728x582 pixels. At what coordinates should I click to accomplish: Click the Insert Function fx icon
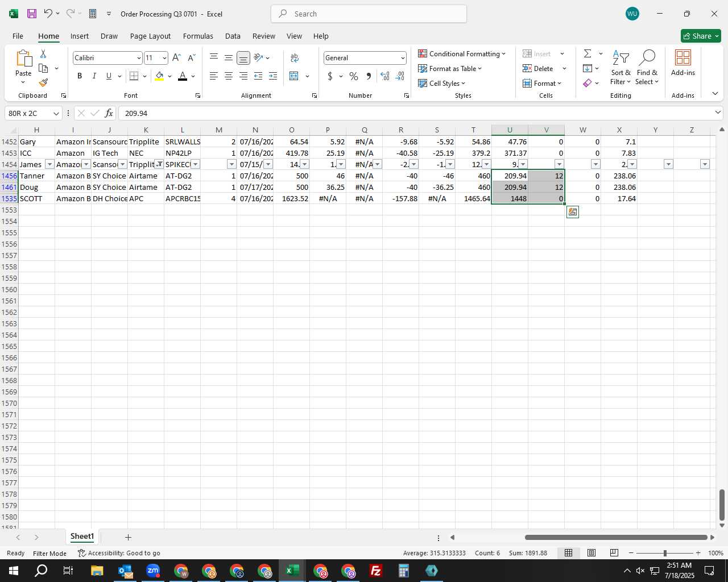(109, 113)
